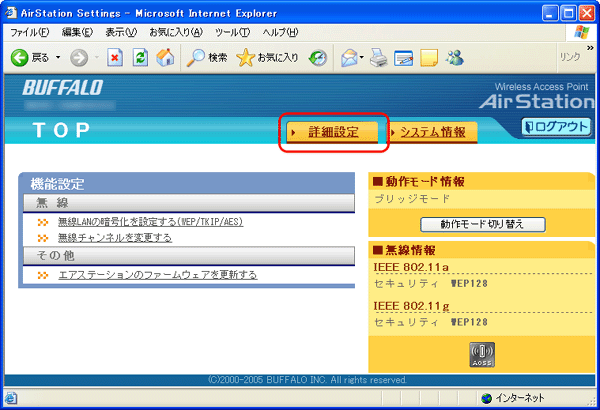Go to browser Home page icon
The height and width of the screenshot is (410, 600).
pos(165,58)
